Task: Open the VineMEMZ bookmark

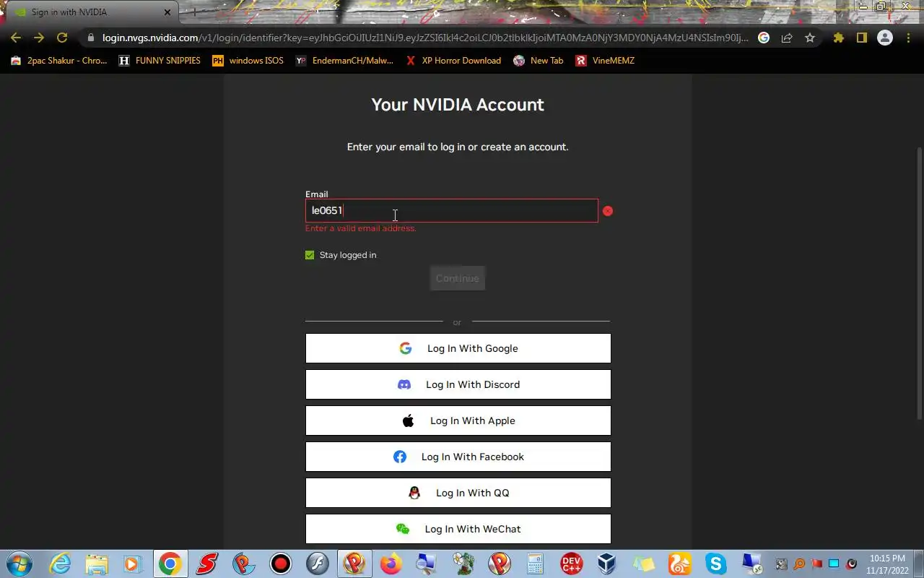Action: point(605,61)
